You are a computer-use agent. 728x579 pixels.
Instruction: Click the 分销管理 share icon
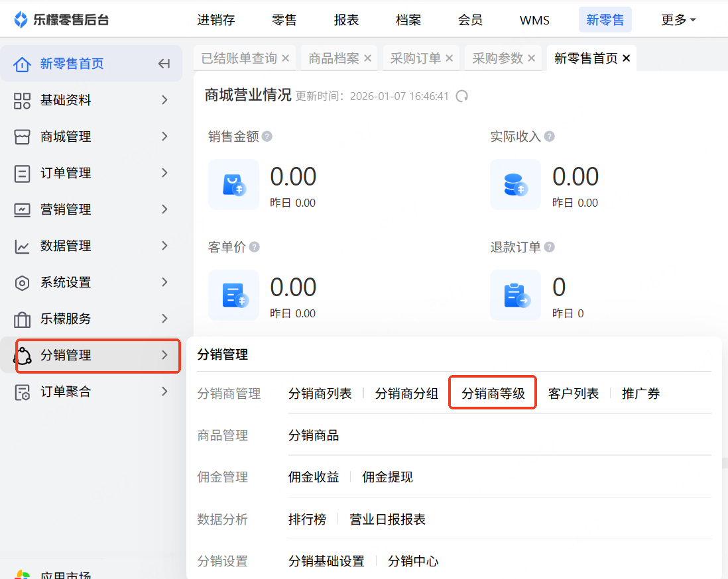tap(23, 356)
